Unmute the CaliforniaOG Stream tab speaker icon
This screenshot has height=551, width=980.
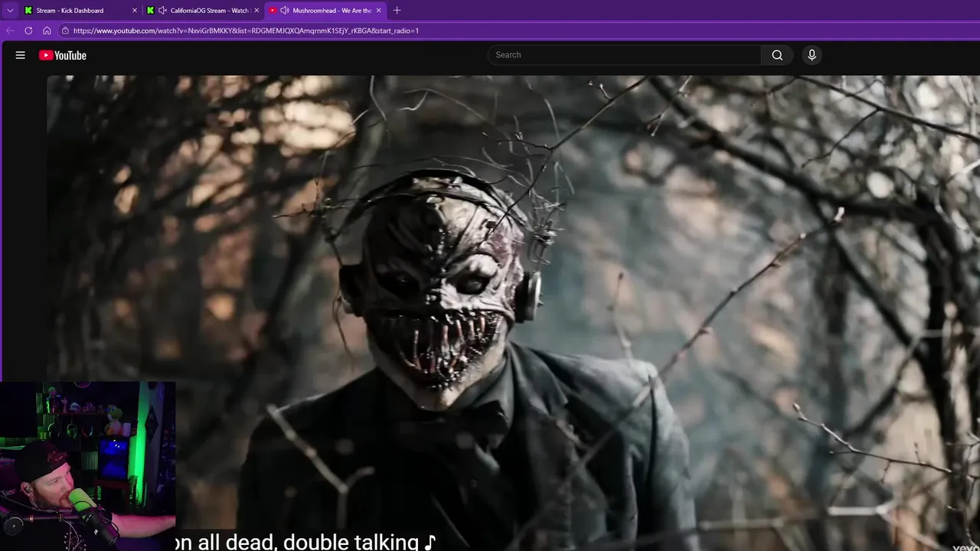point(162,11)
